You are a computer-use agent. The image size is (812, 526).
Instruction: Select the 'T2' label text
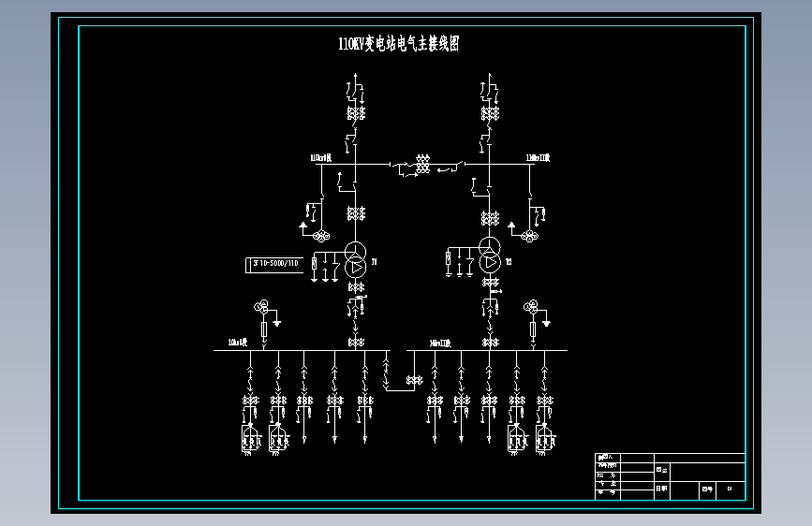tap(509, 262)
